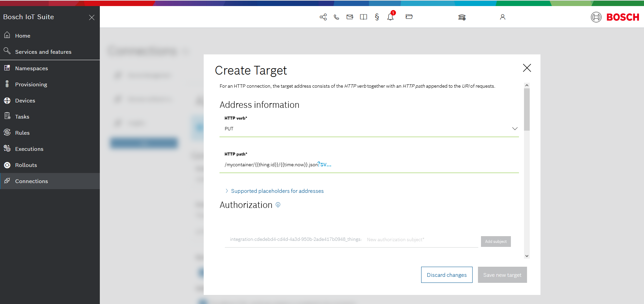Open Provisioning section

point(50,84)
